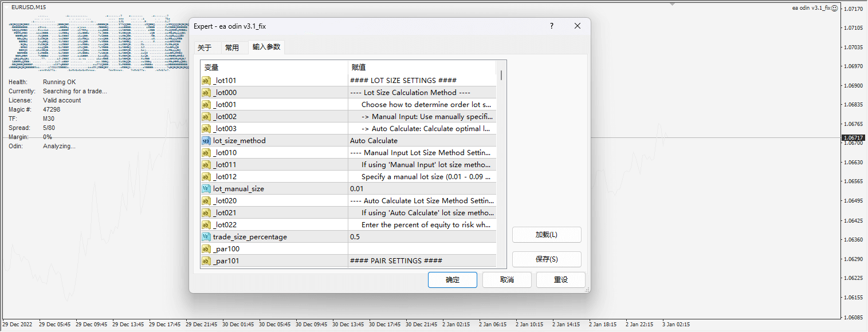Select the 输入参数 tab

(266, 48)
